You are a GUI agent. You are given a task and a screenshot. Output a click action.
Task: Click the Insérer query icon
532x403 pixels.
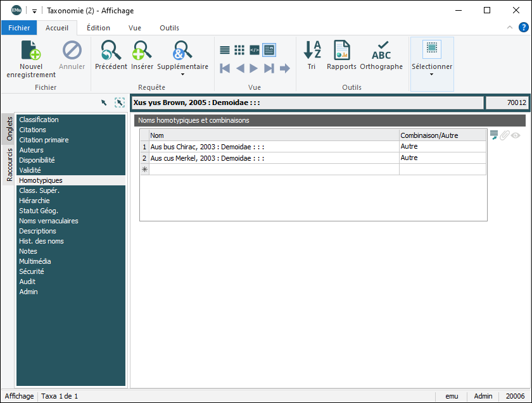[142, 51]
